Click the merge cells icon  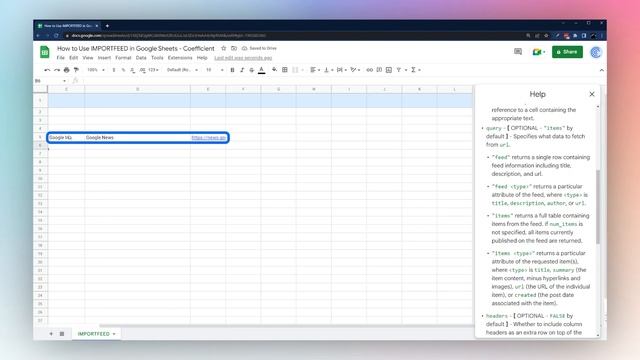coord(295,70)
